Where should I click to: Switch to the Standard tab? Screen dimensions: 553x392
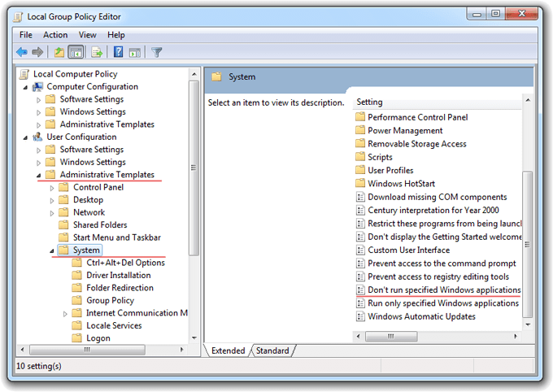point(272,351)
